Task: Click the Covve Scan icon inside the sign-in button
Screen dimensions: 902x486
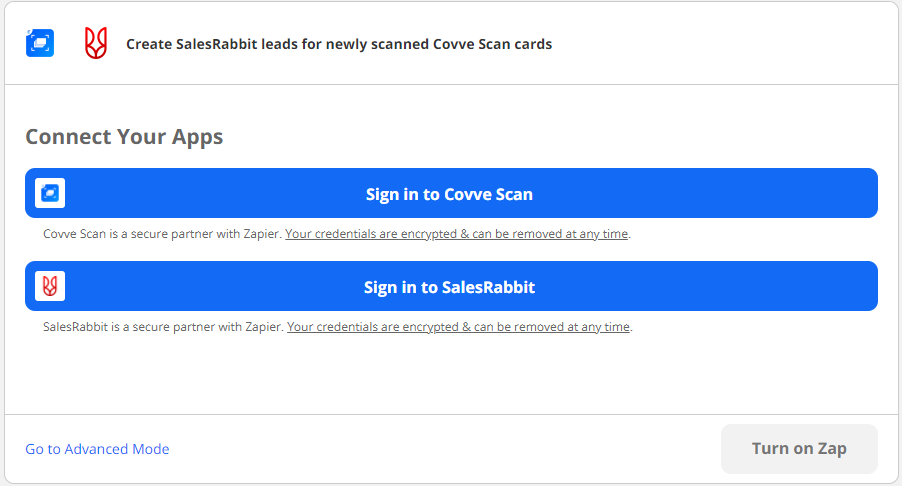Action: 50,193
